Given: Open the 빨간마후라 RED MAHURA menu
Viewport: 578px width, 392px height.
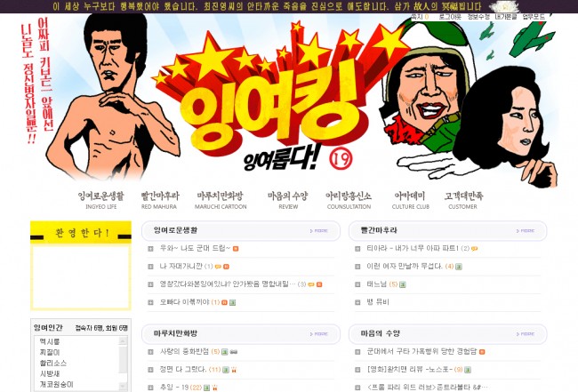Looking at the screenshot, I should pyautogui.click(x=159, y=200).
